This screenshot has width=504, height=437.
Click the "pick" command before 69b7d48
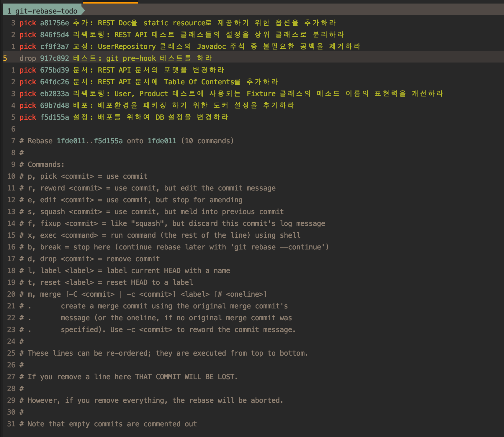click(x=28, y=105)
